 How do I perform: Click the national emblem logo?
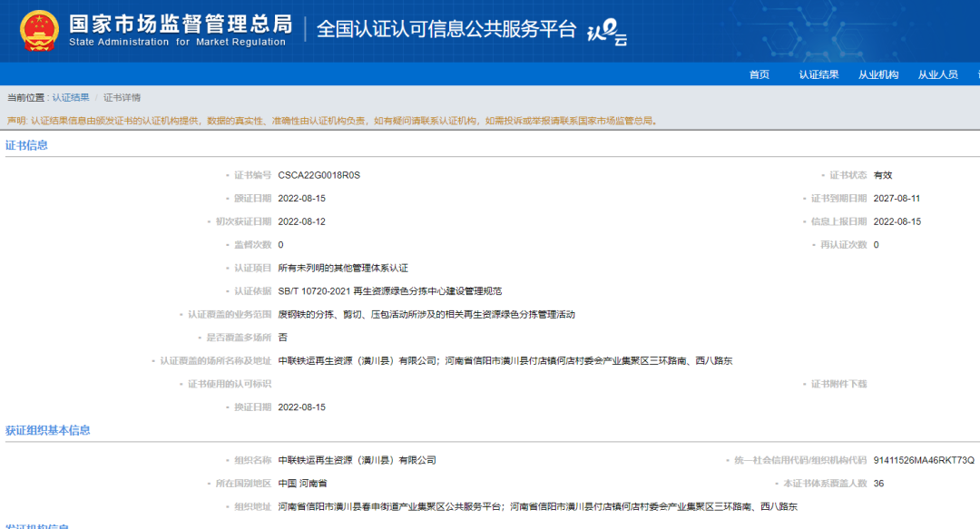click(39, 31)
